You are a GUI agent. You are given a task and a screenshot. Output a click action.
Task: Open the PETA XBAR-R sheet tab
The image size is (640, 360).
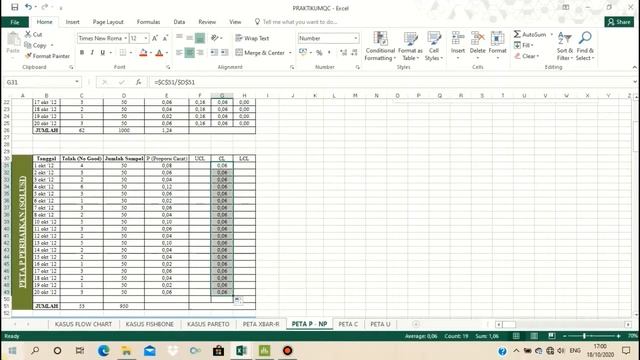(261, 324)
